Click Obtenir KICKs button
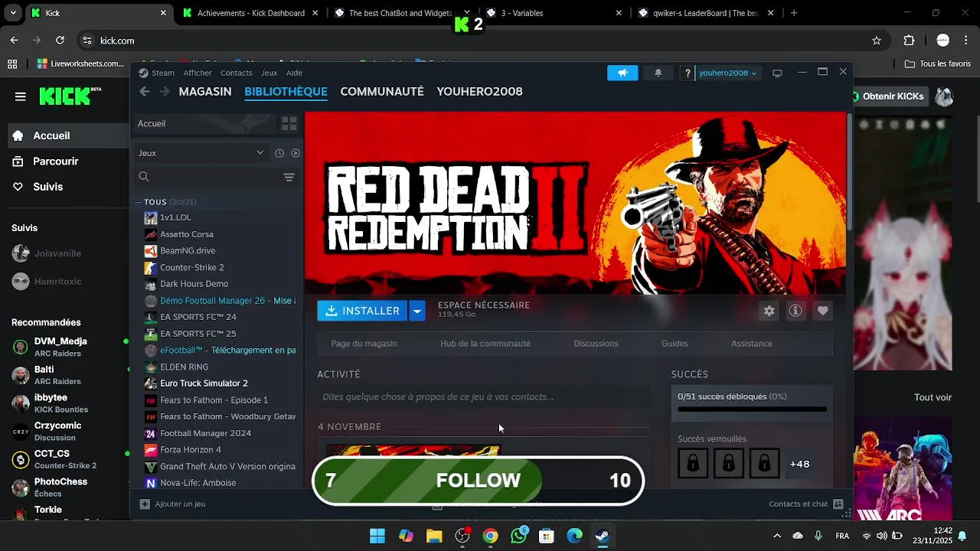Screen dimensions: 980x551 pyautogui.click(x=890, y=96)
